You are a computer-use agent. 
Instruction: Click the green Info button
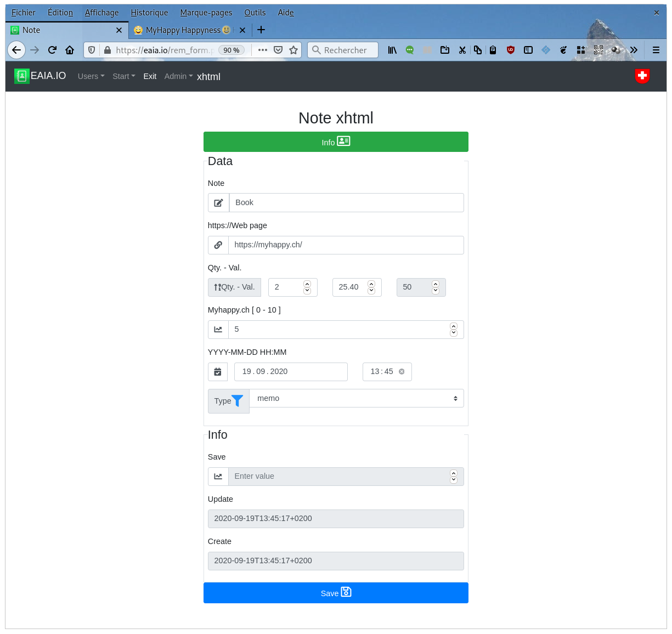tap(336, 142)
